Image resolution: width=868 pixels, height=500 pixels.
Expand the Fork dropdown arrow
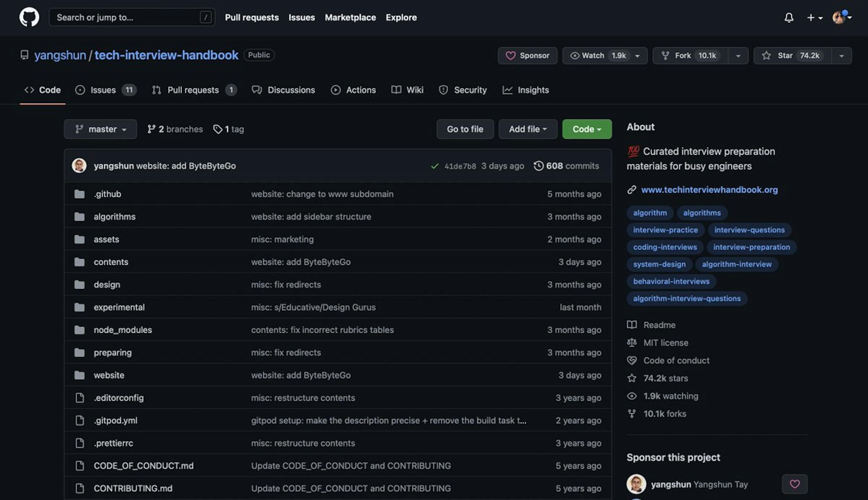[738, 56]
